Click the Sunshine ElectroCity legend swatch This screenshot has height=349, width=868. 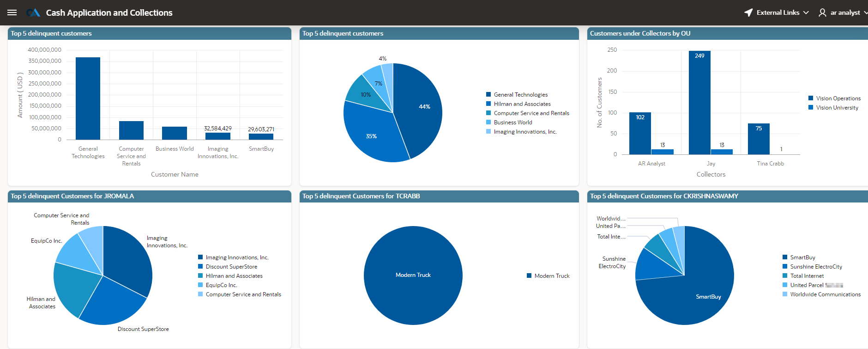point(785,266)
